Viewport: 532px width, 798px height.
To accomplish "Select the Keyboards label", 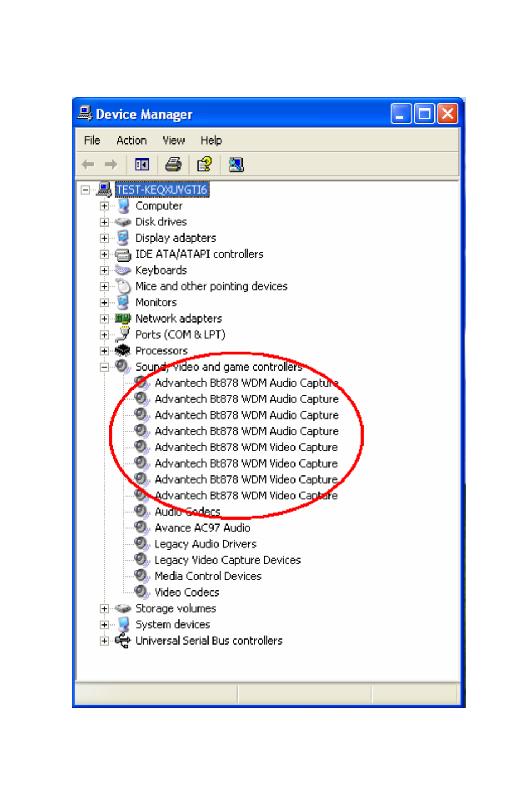I will click(x=161, y=271).
